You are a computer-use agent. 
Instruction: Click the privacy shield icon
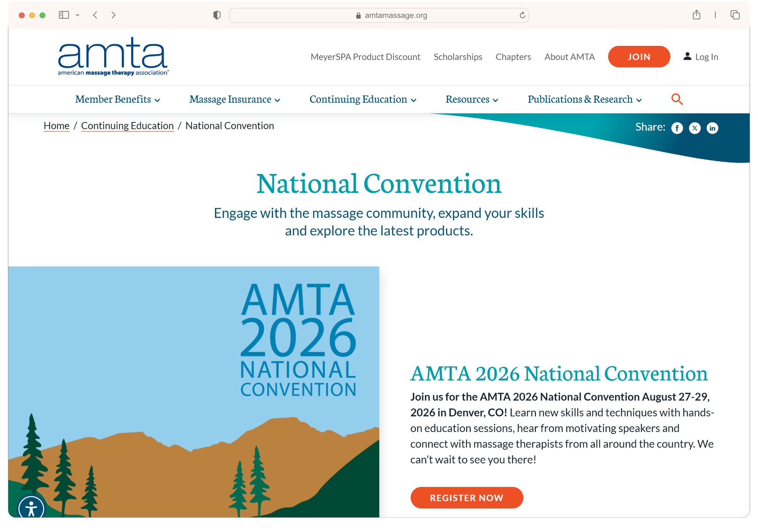click(x=217, y=15)
